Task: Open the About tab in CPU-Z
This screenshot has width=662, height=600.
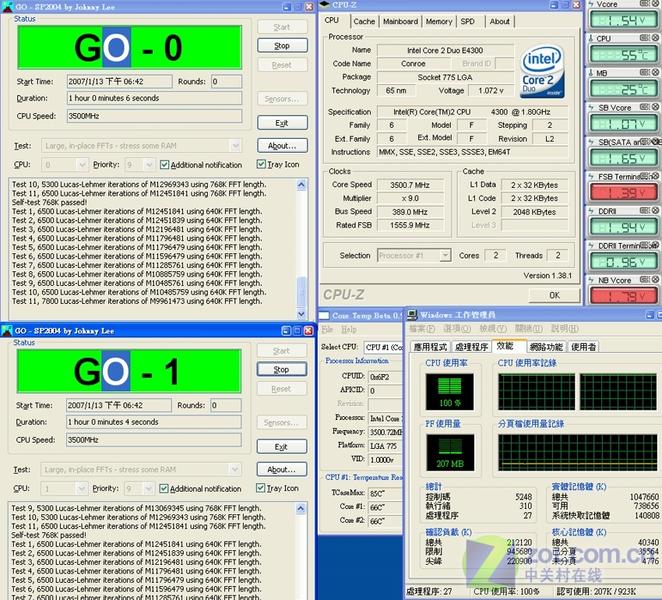Action: pos(500,22)
